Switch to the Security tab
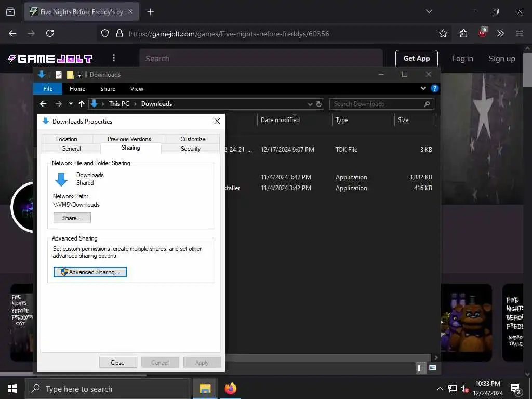532x399 pixels. click(x=190, y=149)
